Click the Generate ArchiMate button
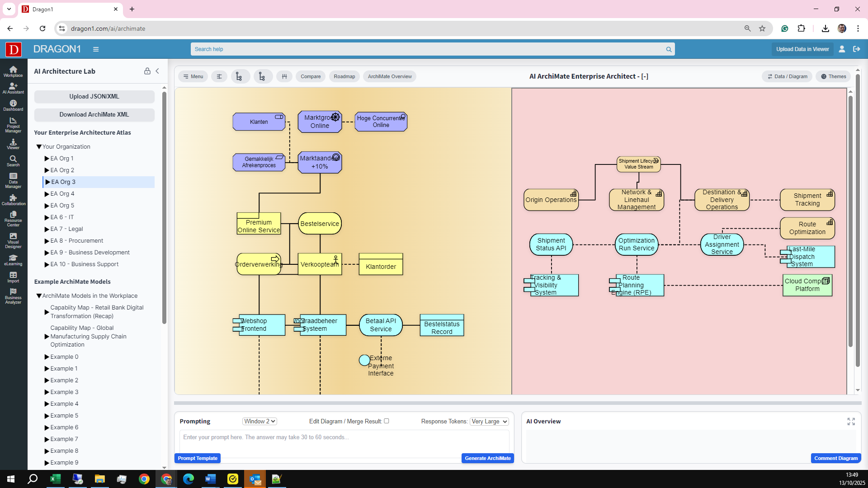 click(x=487, y=458)
